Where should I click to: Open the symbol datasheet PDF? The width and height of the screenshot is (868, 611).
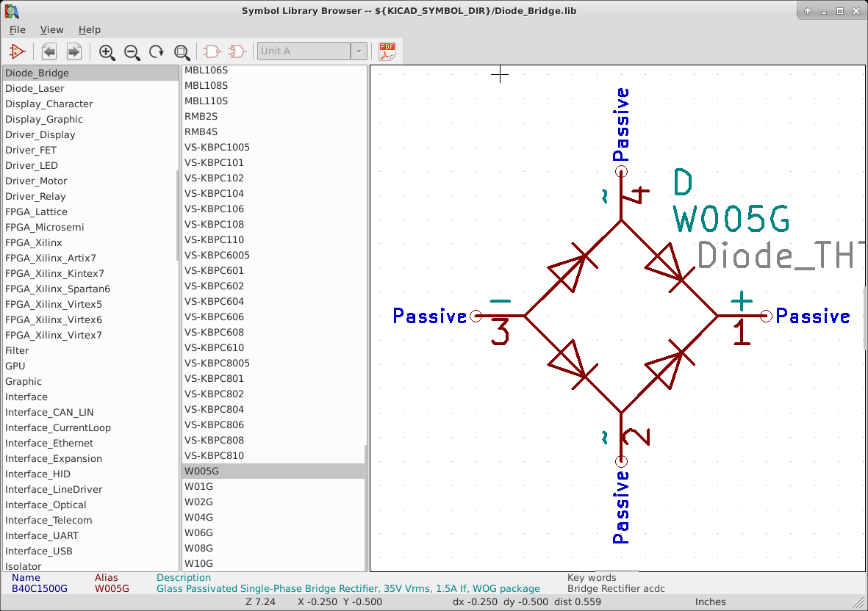click(387, 51)
